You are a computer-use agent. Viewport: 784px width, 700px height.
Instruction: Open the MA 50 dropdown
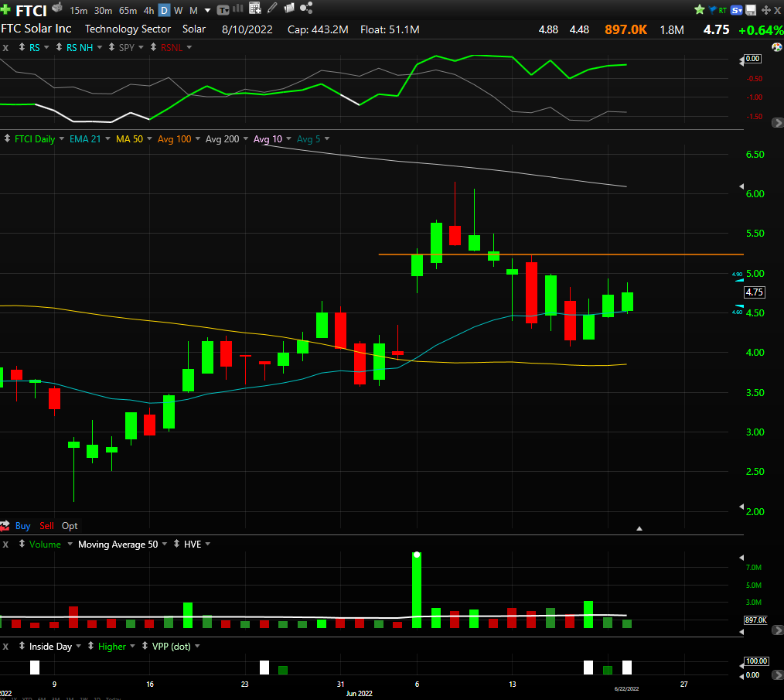click(149, 138)
